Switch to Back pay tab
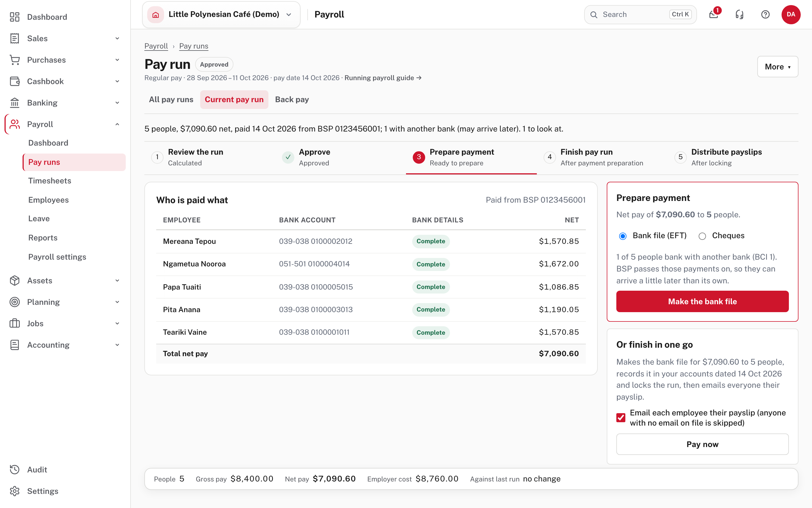This screenshot has width=812, height=508. click(x=292, y=99)
